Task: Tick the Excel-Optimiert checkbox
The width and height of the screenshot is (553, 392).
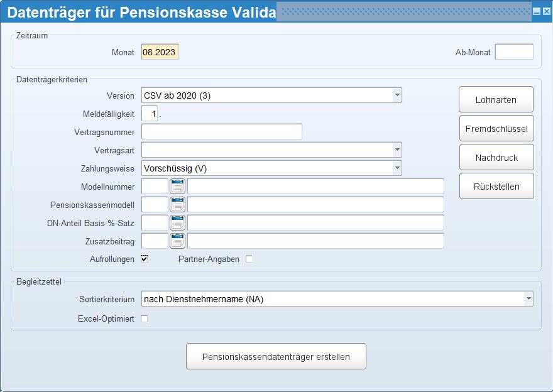Action: (145, 318)
